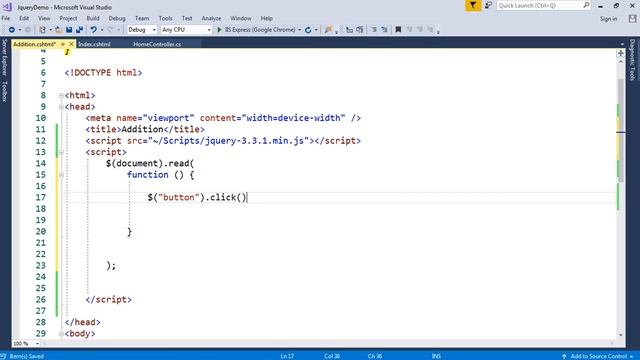This screenshot has height=360, width=640.
Task: Collapse the function block on line 15
Action: pos(61,175)
